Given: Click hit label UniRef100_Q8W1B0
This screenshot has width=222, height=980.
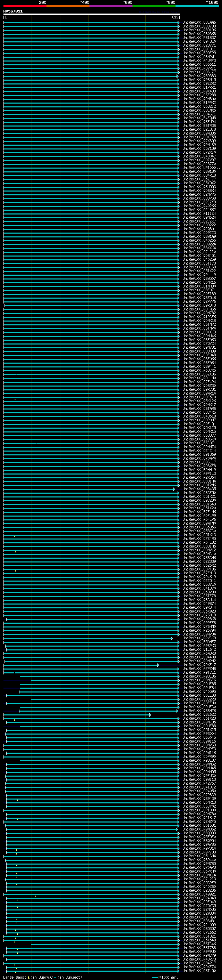Looking at the screenshot, I should (199, 172).
